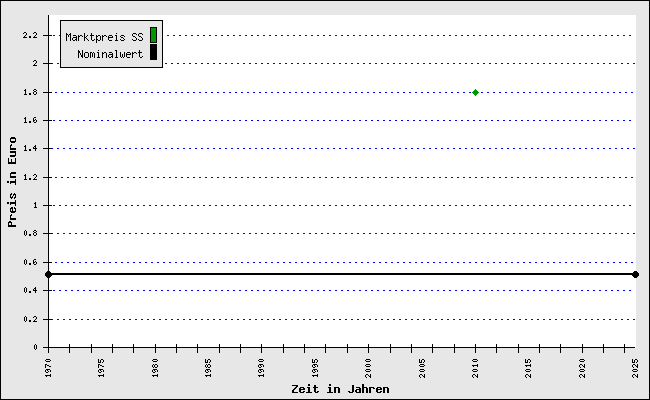This screenshot has width=650, height=400.
Task: Click the black endpoint dot at 2025
Action: pyautogui.click(x=635, y=274)
